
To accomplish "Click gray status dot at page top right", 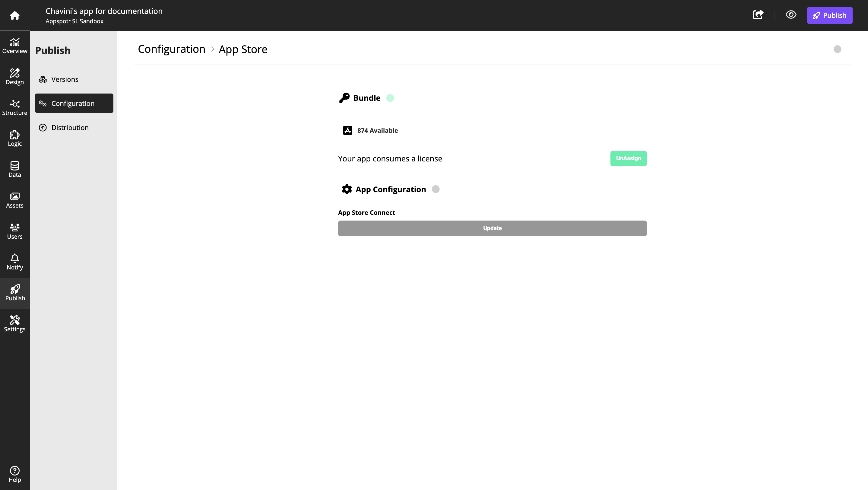I will pos(837,49).
